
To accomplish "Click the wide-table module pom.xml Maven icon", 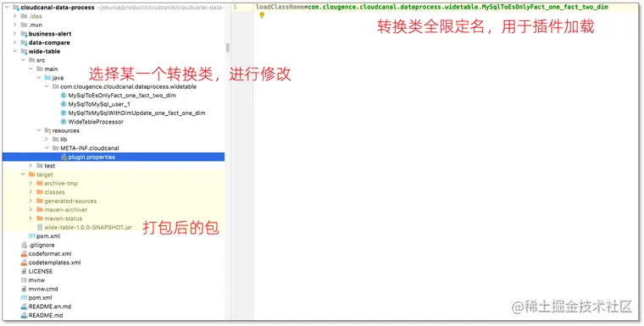I will tap(31, 236).
